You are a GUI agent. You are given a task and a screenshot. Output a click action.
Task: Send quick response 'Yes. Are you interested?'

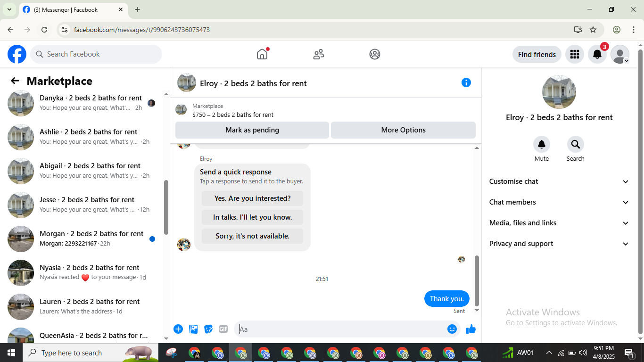pos(252,198)
